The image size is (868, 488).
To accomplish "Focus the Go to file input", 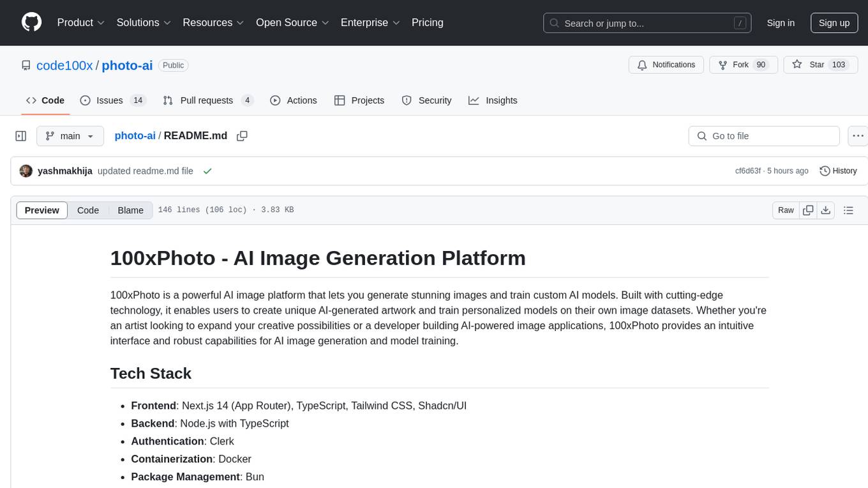I will pos(764,136).
